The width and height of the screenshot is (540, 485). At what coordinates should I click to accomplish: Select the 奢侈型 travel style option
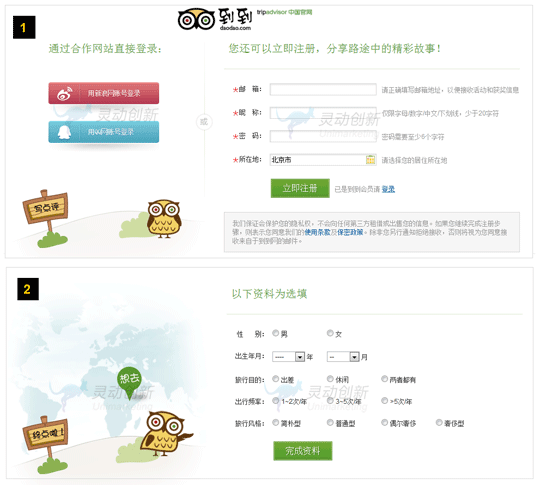tap(439, 423)
